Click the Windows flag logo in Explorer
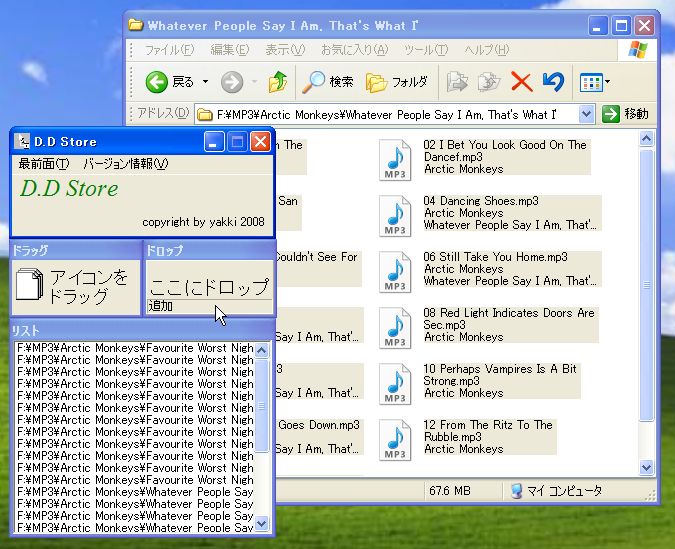675x549 pixels. [x=638, y=50]
